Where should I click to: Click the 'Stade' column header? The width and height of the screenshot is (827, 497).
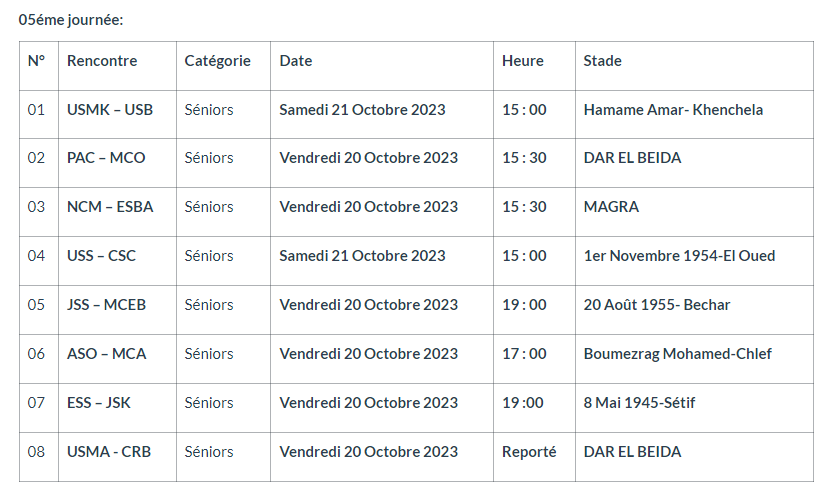coord(603,61)
